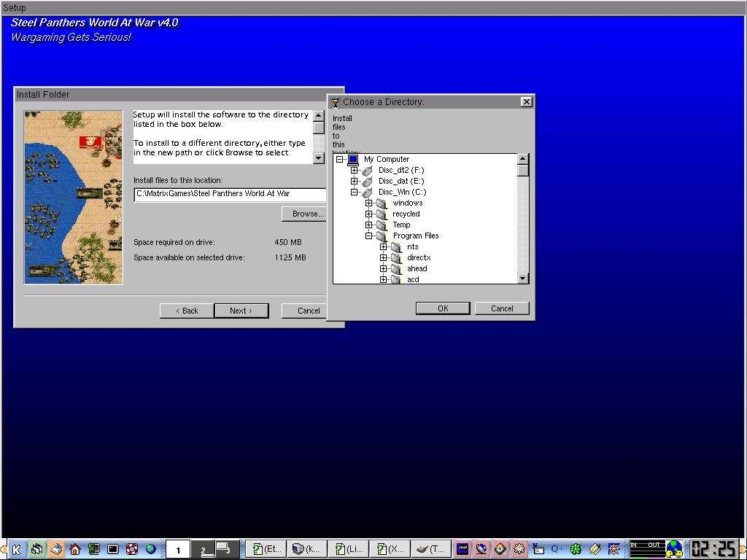The width and height of the screenshot is (747, 560).
Task: Click the spider web icon on the panel
Action: [614, 550]
